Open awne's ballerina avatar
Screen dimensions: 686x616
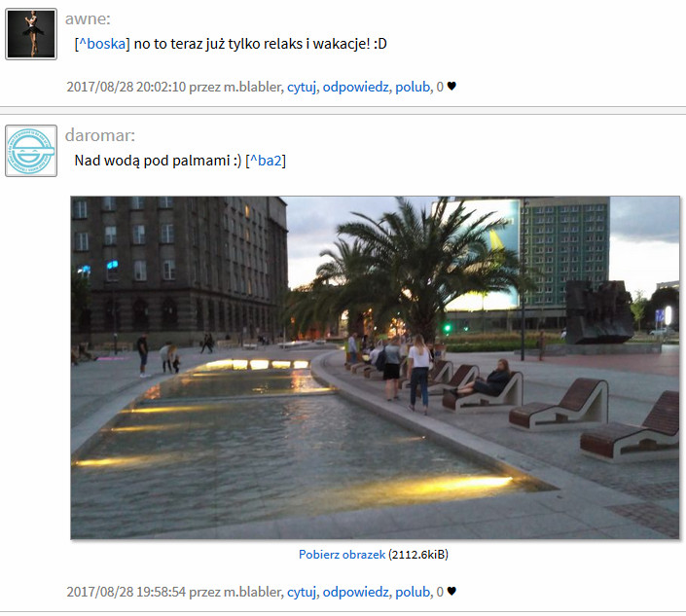tap(31, 34)
